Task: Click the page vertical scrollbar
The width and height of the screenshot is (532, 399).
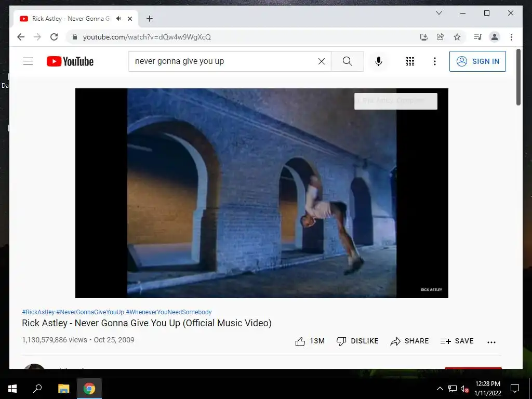Action: [518, 77]
